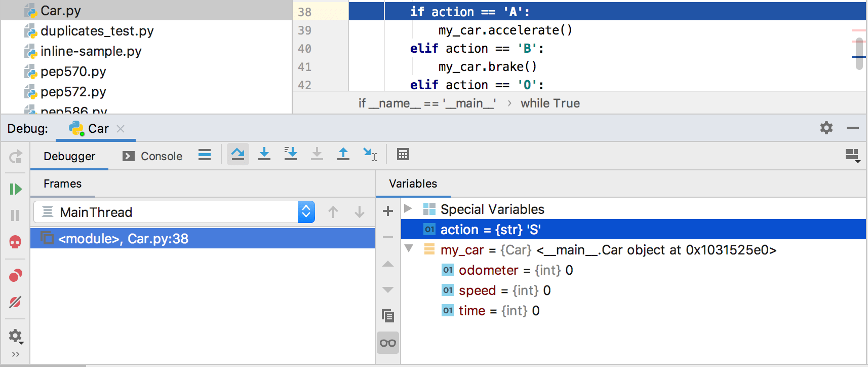
Task: Click the Step Into button
Action: 264,154
